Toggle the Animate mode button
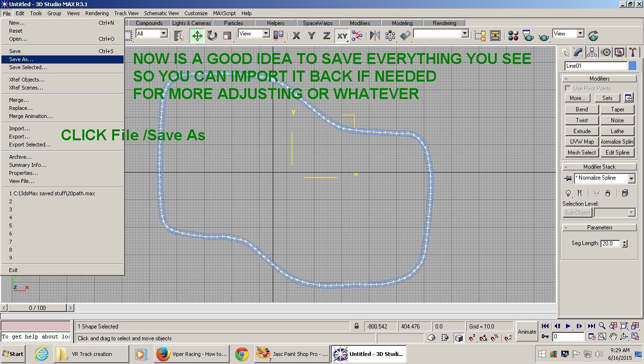The image size is (644, 364). (527, 332)
